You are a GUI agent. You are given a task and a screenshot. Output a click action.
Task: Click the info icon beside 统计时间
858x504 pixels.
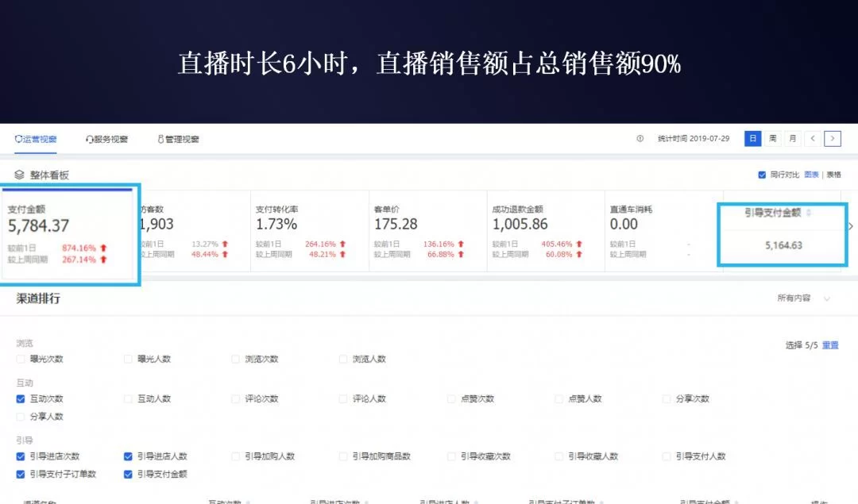click(x=640, y=139)
